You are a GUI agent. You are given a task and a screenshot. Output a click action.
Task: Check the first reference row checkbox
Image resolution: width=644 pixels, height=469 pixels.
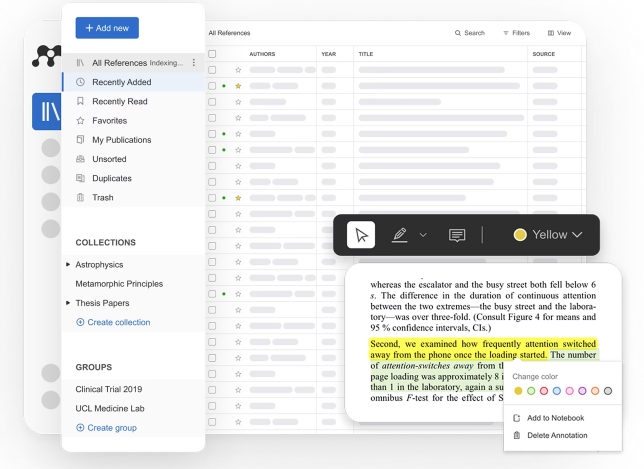point(212,70)
